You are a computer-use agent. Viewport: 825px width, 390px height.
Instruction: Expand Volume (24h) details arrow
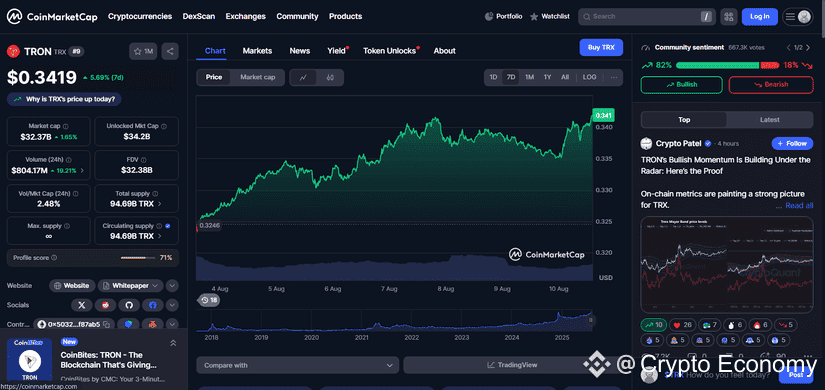coord(81,171)
